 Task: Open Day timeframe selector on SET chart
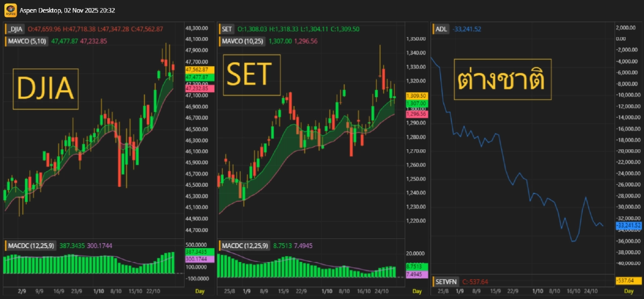point(416,291)
